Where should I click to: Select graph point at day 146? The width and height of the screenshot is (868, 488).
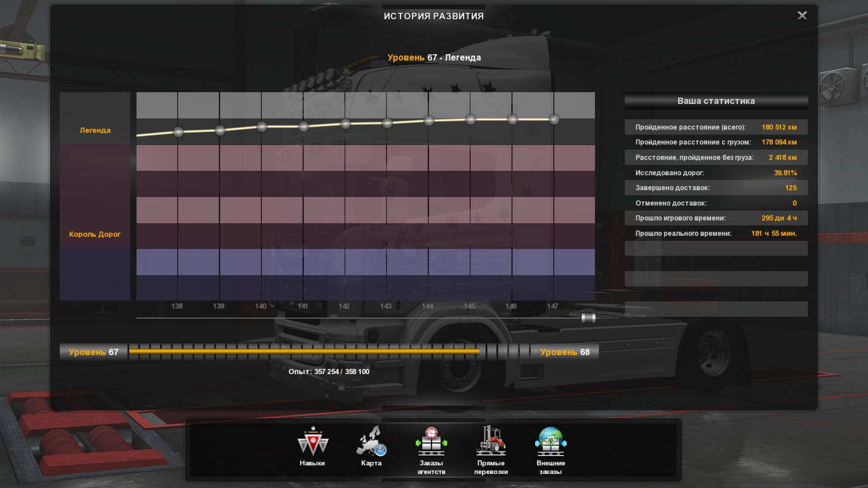[512, 119]
